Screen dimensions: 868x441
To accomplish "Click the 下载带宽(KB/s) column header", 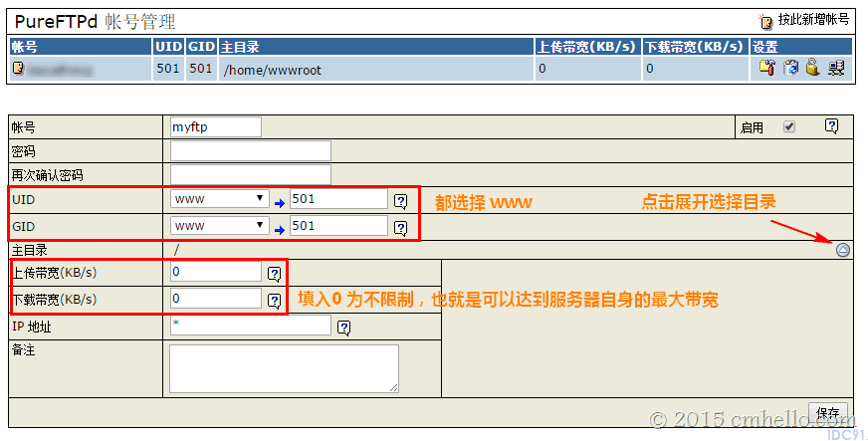I will [x=694, y=47].
